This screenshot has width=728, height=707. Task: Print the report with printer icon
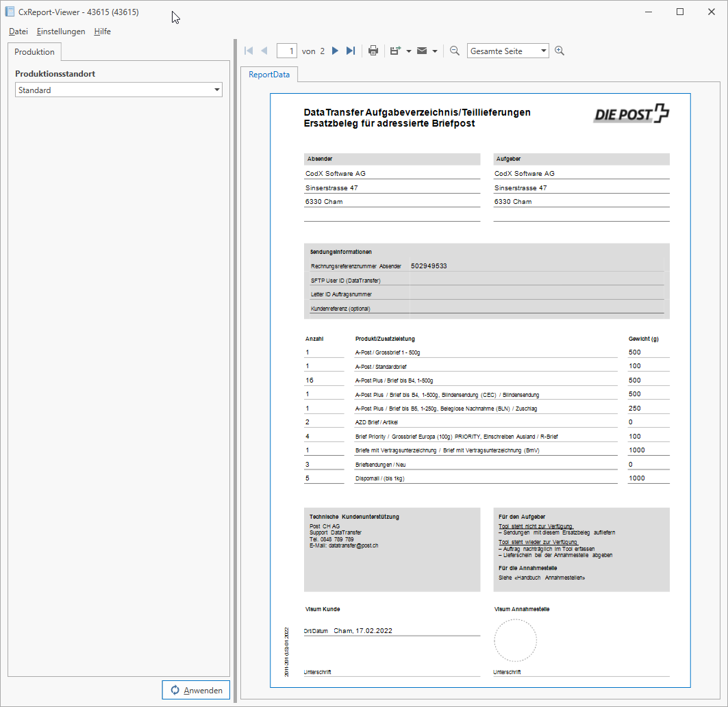[x=373, y=51]
